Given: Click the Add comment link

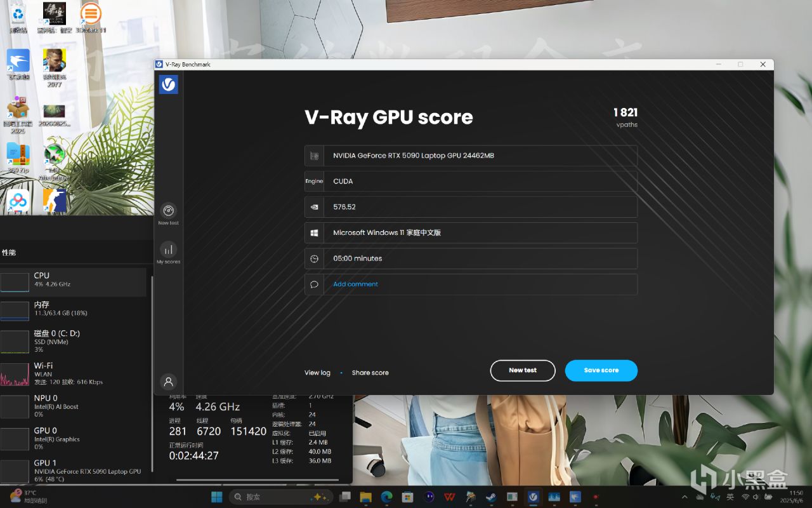Looking at the screenshot, I should (355, 284).
